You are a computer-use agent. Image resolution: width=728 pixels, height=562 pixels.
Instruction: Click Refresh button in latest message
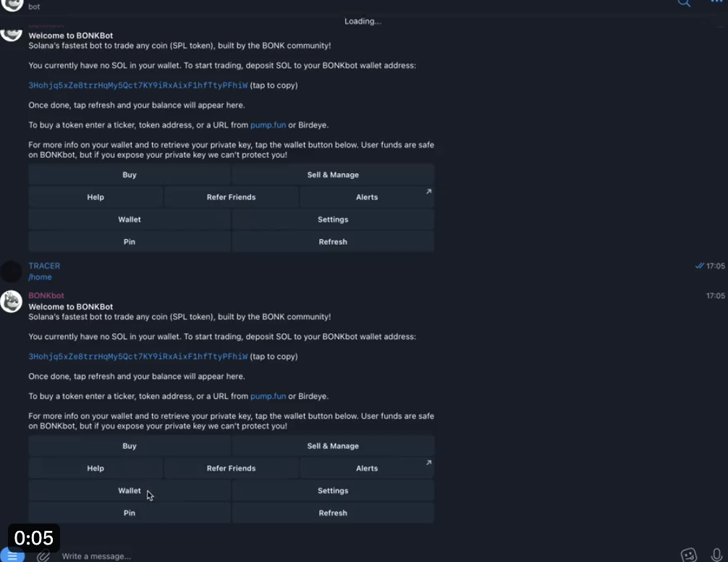(333, 513)
